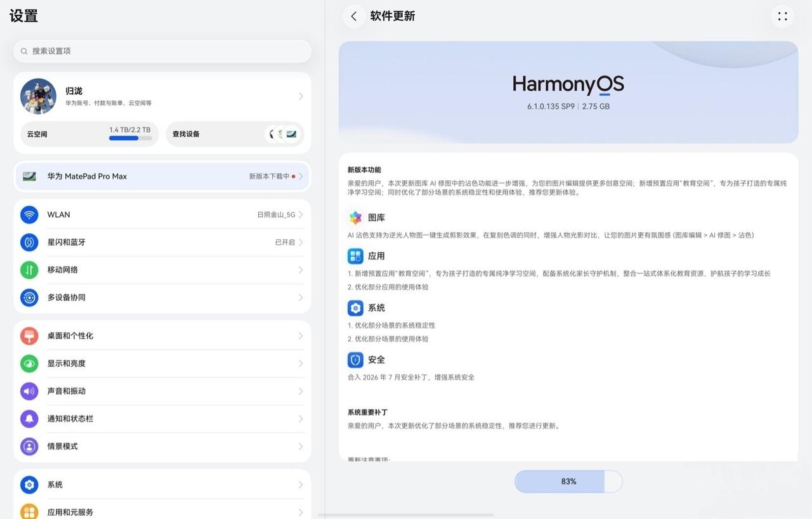Select 情景模式 in the settings list
The width and height of the screenshot is (812, 519).
point(162,447)
